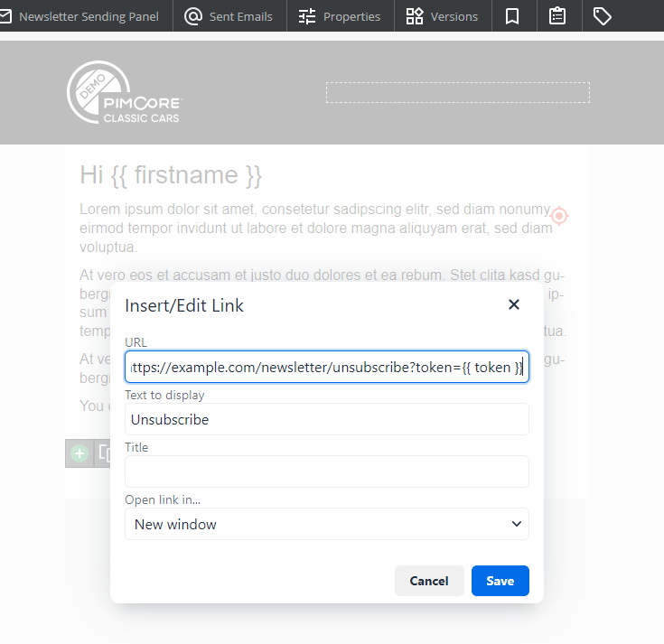Save the link with the Save button
Viewport: 664px width, 644px height.
[x=500, y=581]
